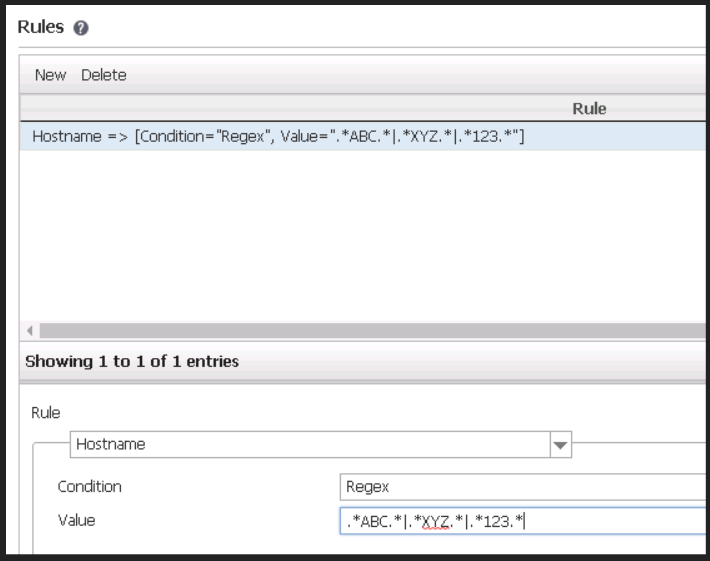Click the Value label
This screenshot has height=561, width=710.
coord(75,520)
